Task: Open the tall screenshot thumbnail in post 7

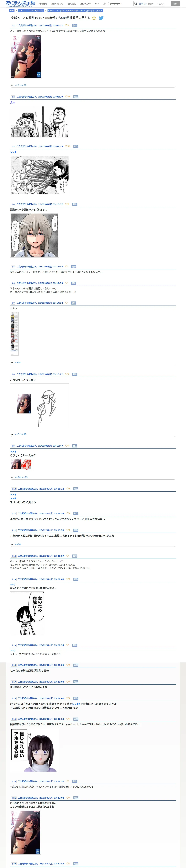Action: (14, 334)
